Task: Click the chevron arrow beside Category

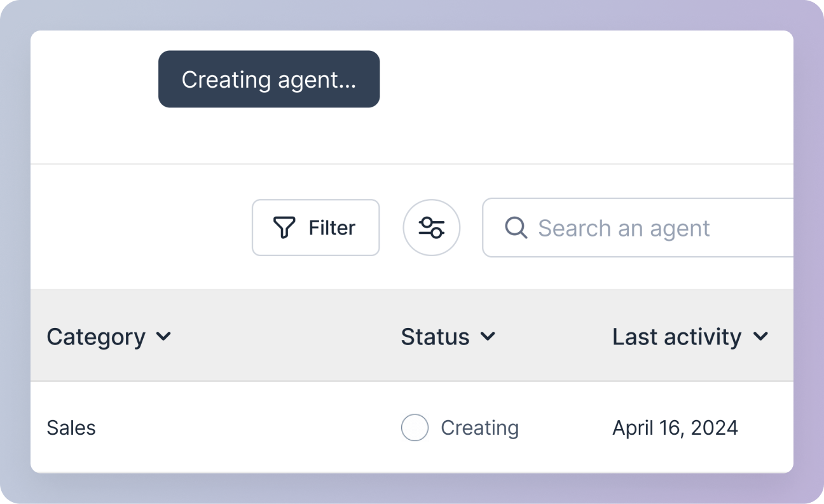Action: [x=163, y=336]
